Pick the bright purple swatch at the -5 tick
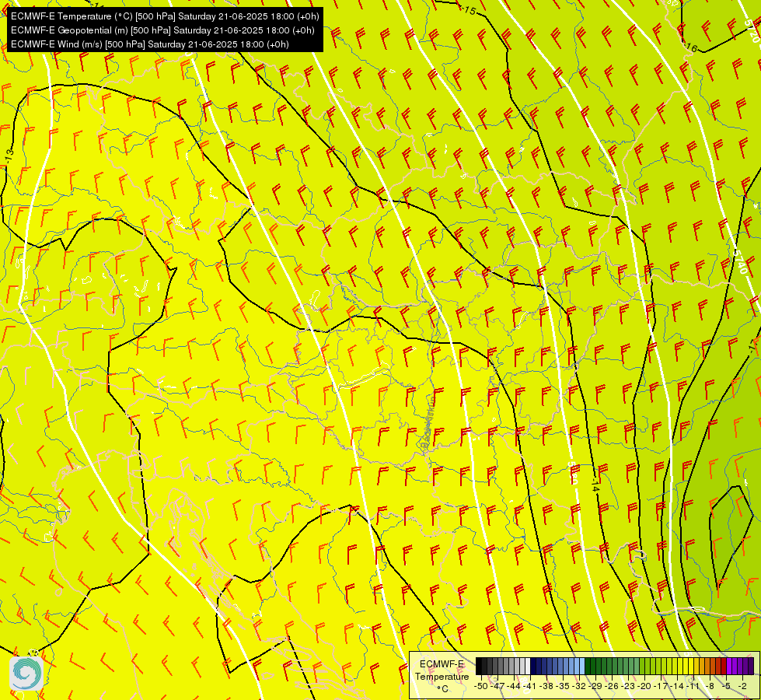This screenshot has width=761, height=700. pos(729,666)
